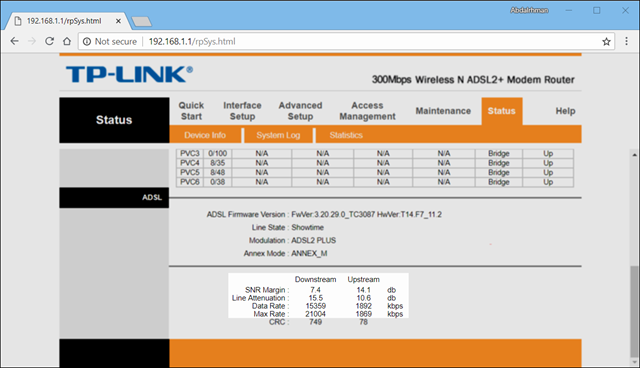Go to the browser Home page
The height and width of the screenshot is (368, 640).
pyautogui.click(x=67, y=41)
